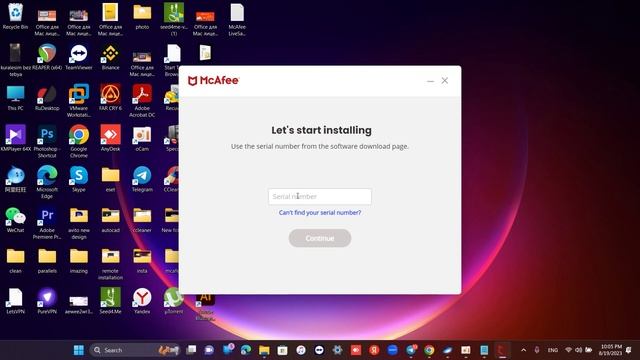Select the autocad folder on desktop
Viewport: 640px width, 360px height.
coord(110,220)
